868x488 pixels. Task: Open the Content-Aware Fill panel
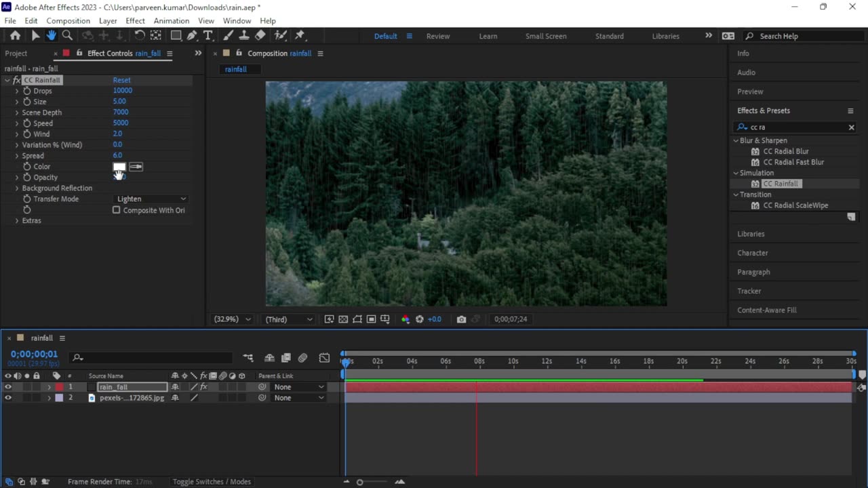(x=767, y=310)
